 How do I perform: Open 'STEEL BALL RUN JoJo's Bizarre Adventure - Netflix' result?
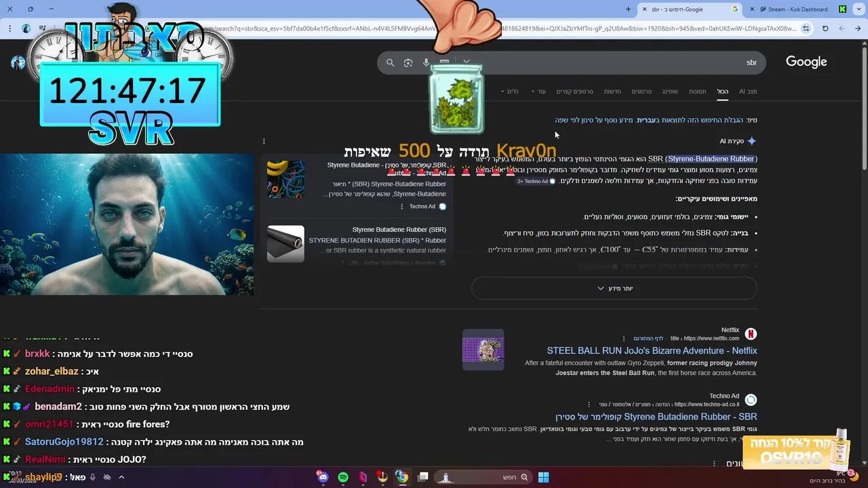click(652, 350)
